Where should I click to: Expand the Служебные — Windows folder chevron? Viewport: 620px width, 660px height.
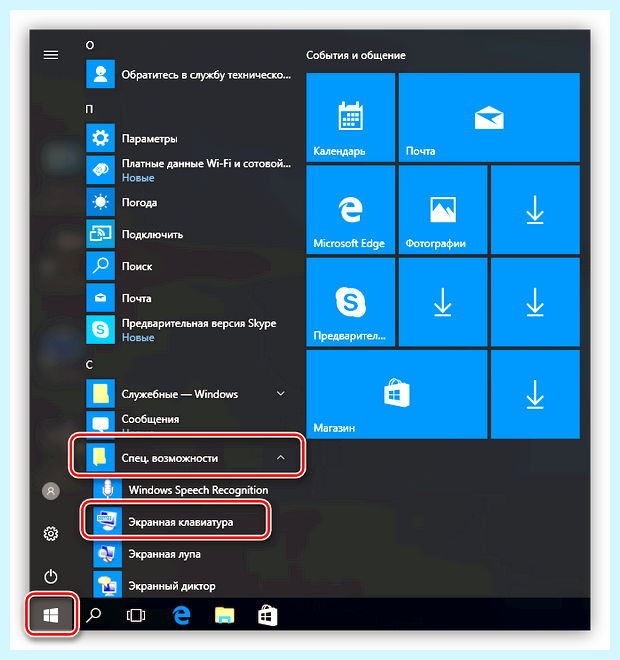pos(280,394)
